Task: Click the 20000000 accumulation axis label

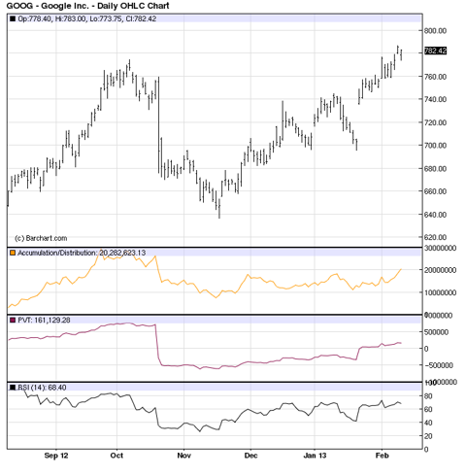Action: 440,270
